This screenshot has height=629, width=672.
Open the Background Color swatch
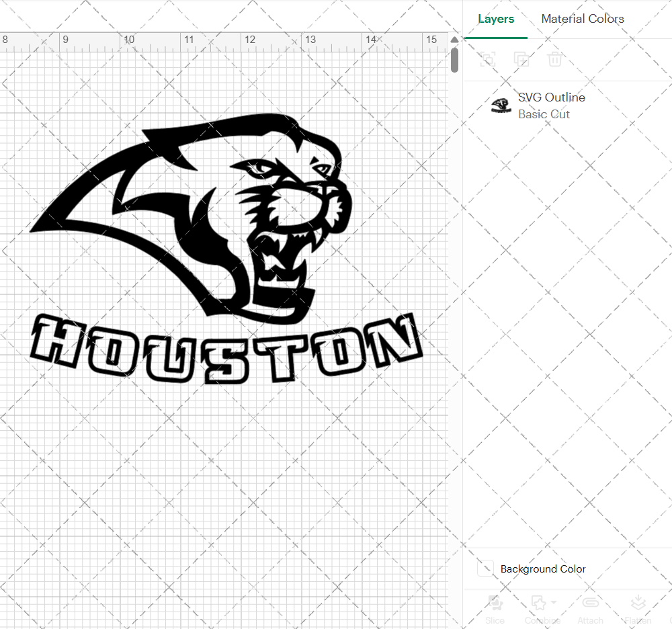[486, 569]
